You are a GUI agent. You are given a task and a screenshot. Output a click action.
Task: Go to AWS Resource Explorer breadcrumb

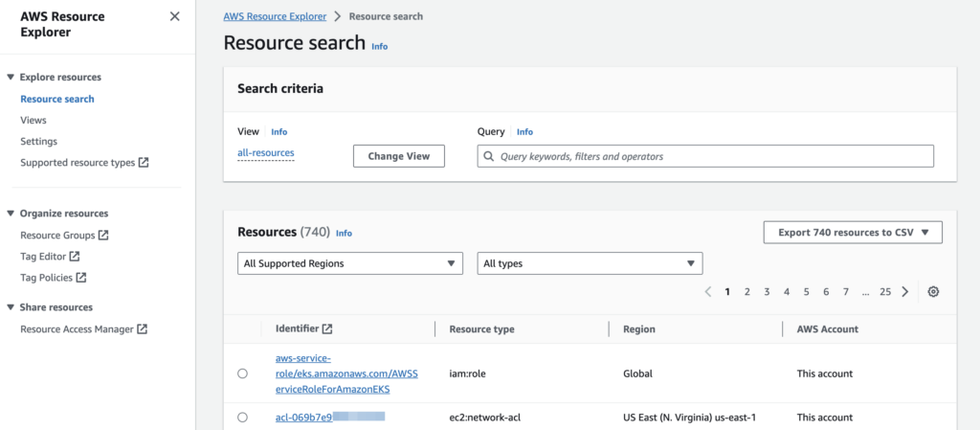275,17
